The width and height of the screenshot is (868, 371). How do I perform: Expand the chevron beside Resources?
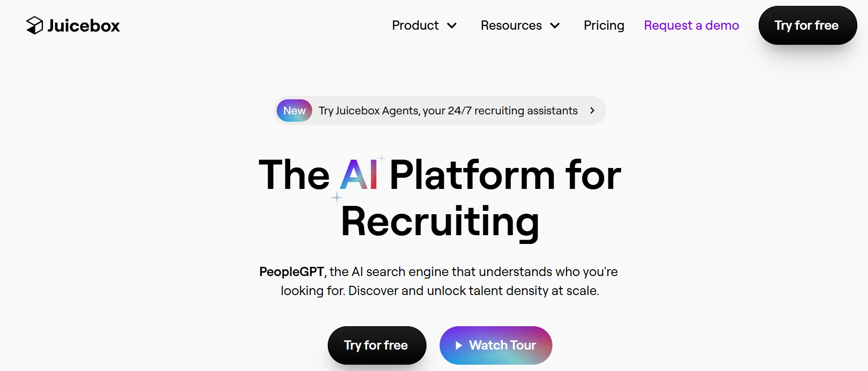[x=555, y=26]
